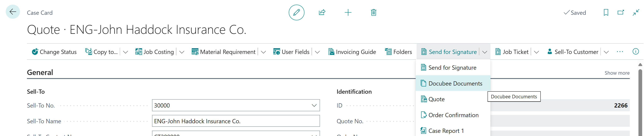Click the Sell-To Name input field
The width and height of the screenshot is (644, 136).
236,121
